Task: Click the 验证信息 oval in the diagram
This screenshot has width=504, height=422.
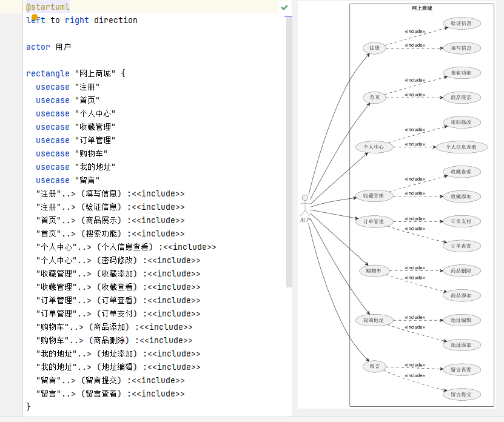Action: tap(462, 23)
